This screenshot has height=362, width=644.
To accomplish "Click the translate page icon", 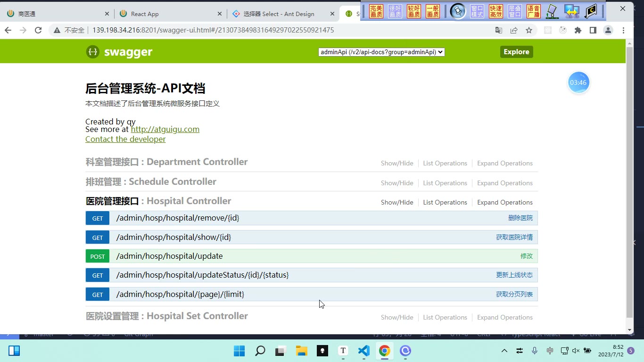I will click(x=499, y=30).
